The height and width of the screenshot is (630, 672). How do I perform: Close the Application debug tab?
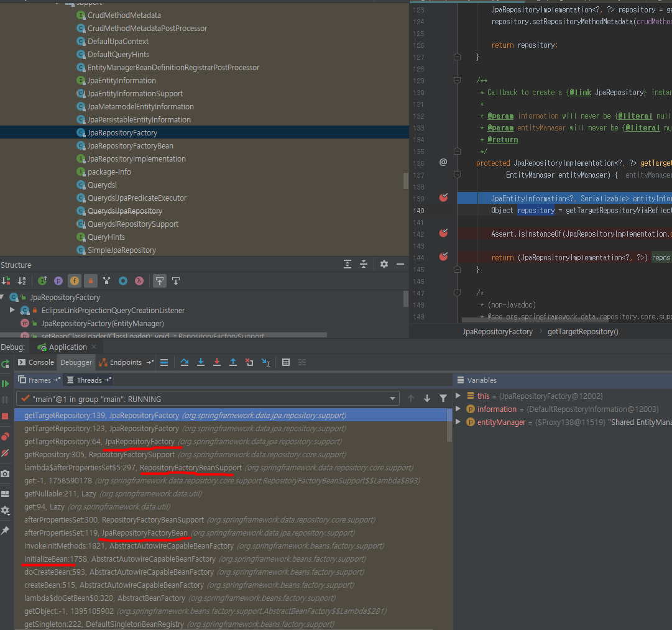click(94, 347)
